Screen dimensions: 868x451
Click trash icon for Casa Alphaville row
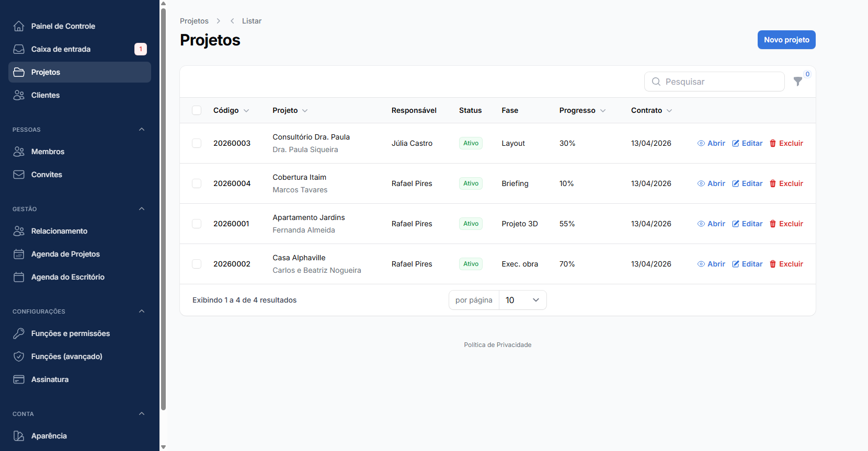click(x=773, y=264)
